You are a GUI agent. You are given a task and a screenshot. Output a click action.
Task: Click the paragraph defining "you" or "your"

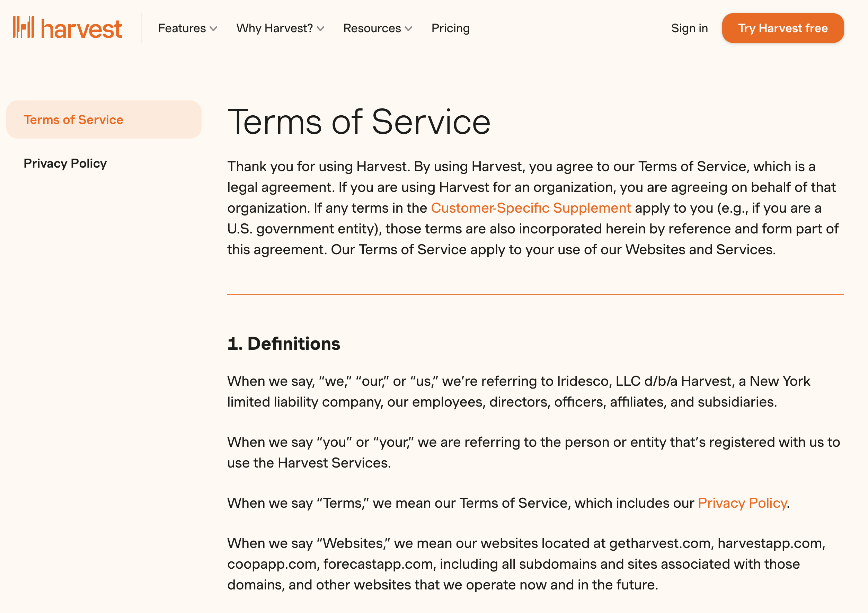[x=533, y=452]
